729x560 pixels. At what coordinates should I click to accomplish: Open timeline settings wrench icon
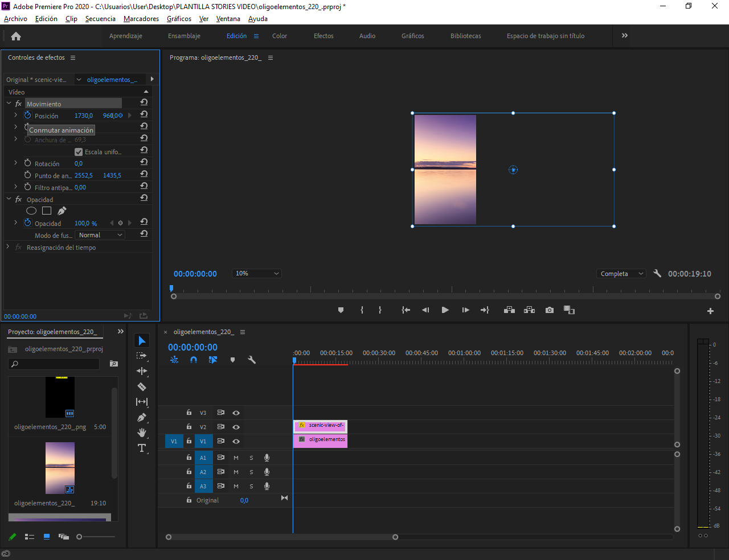click(252, 360)
